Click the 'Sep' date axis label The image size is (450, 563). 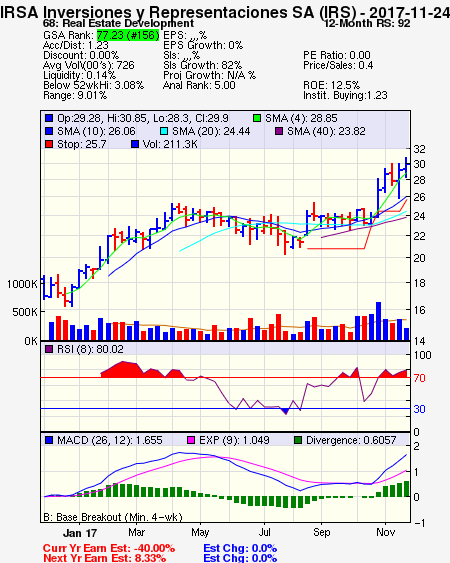(x=321, y=532)
